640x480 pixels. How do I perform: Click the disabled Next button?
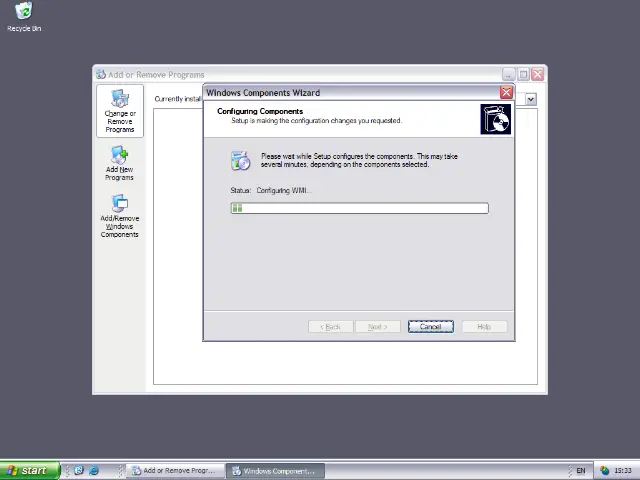click(x=378, y=327)
